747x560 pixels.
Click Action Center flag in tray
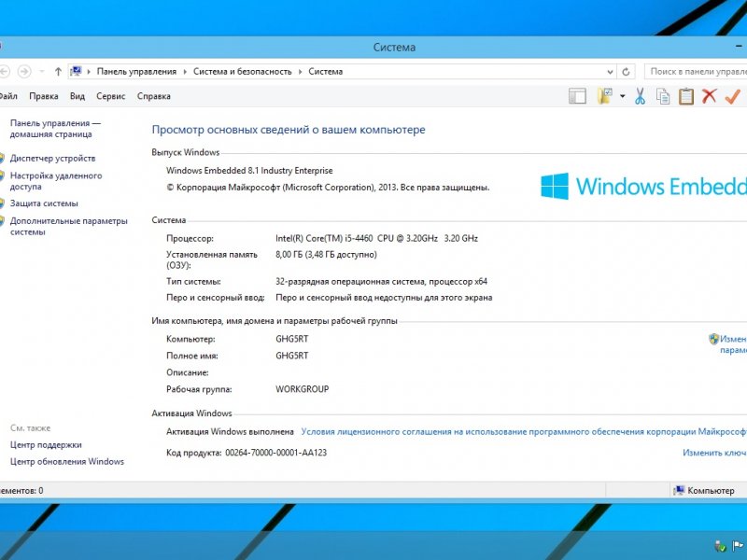pos(739,546)
